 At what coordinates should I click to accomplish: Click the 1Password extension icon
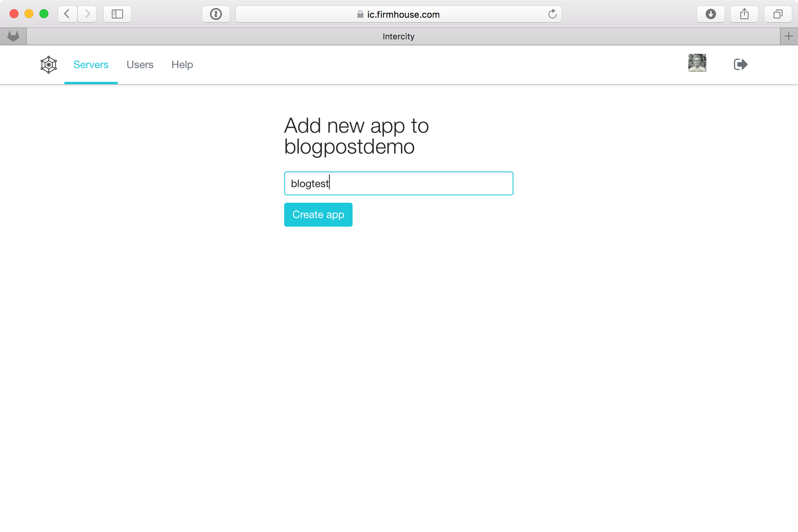coord(216,14)
